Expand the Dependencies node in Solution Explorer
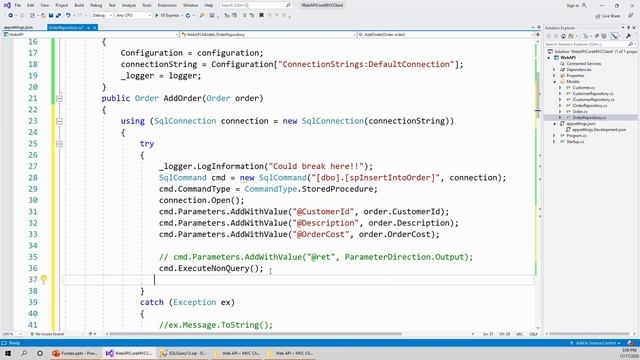The image size is (640, 360). pyautogui.click(x=554, y=70)
